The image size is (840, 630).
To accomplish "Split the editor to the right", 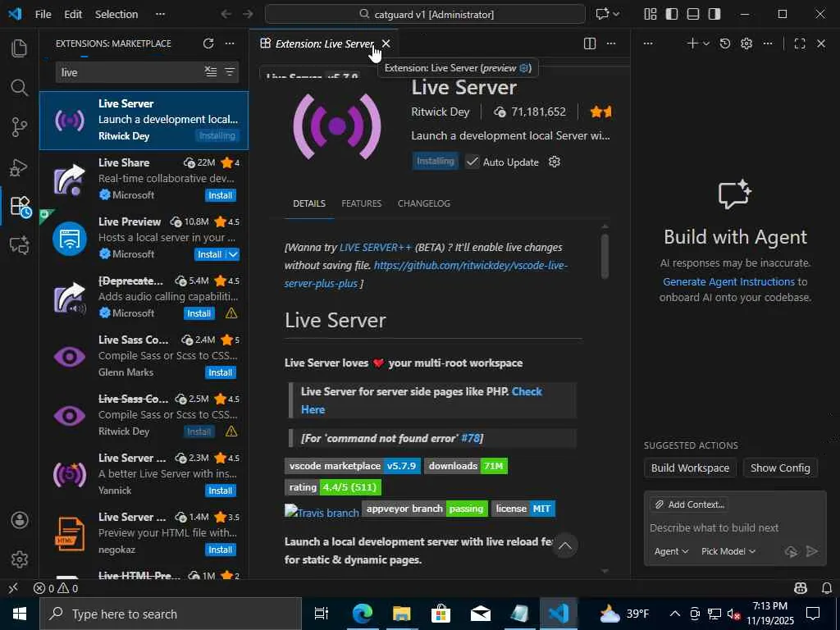I will 590,43.
